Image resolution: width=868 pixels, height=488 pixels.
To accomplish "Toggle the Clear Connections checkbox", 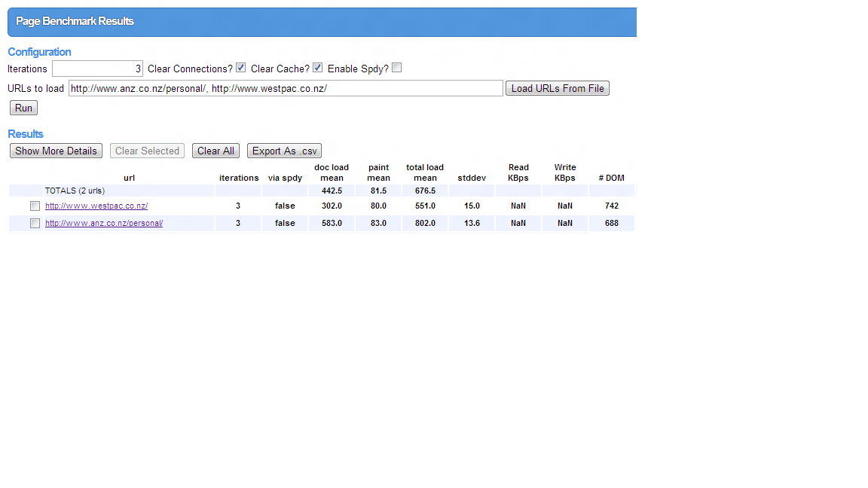I will tap(241, 68).
